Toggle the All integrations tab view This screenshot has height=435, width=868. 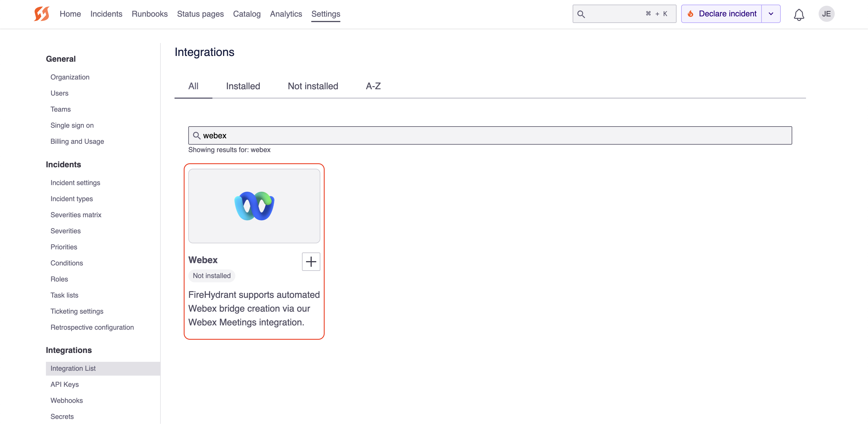[x=193, y=86]
